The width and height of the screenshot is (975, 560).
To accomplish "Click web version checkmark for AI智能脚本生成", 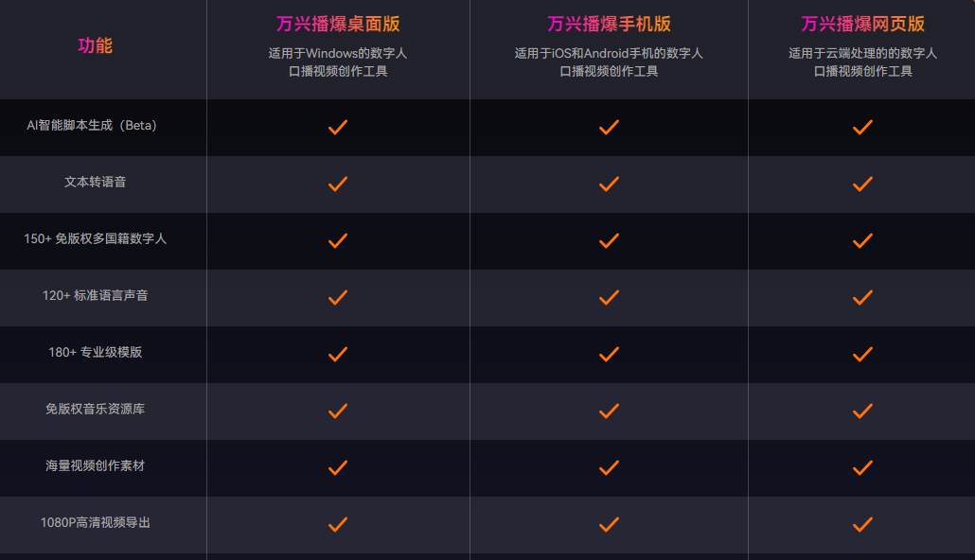I will click(x=862, y=128).
